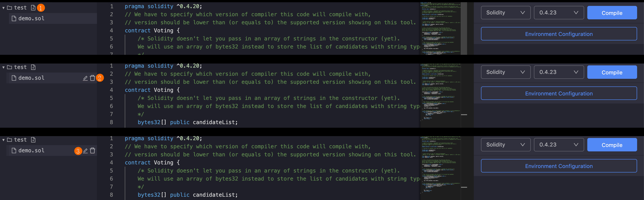Delete demo.sol using trash icon in bottom panel
Image resolution: width=644 pixels, height=200 pixels.
point(92,151)
